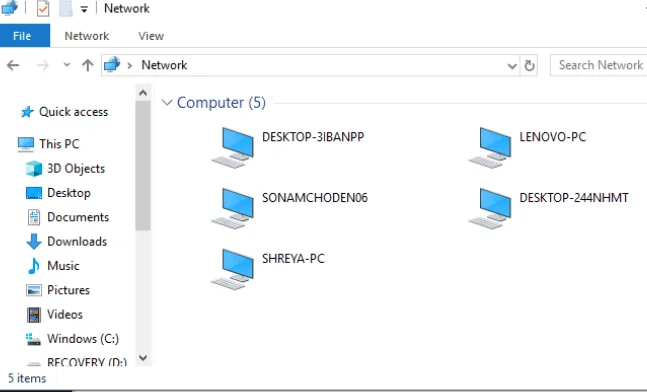Go up one folder level
The image size is (647, 392).
click(87, 65)
